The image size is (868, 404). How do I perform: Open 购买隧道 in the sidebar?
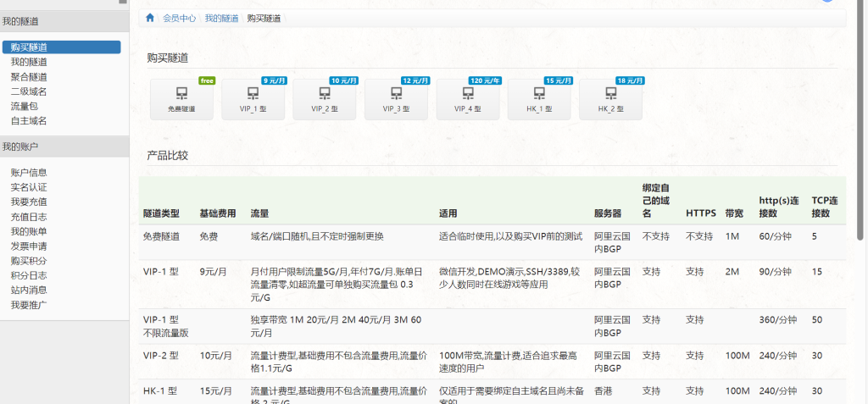click(x=29, y=47)
